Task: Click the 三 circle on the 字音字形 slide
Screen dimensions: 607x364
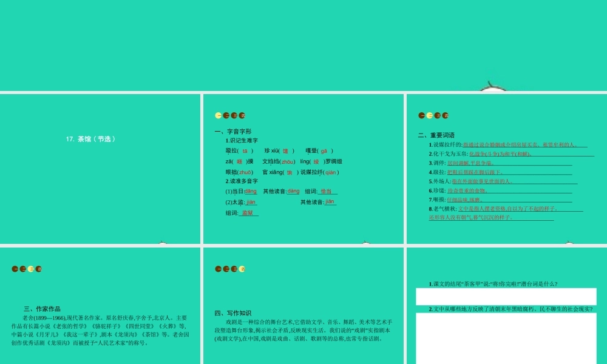Action: coord(234,115)
